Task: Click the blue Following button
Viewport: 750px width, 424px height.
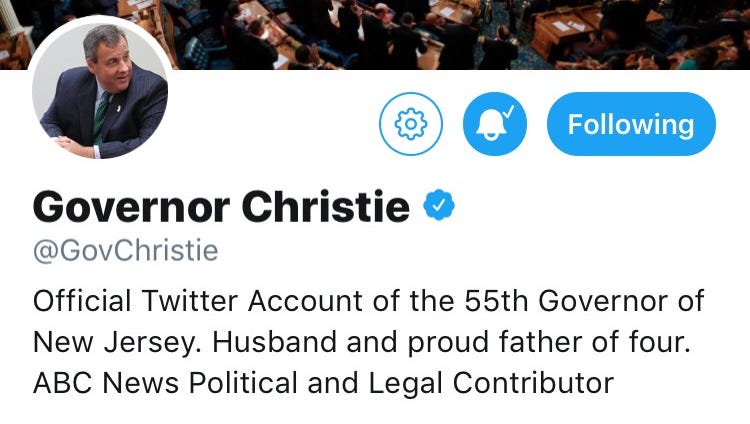Action: coord(631,124)
